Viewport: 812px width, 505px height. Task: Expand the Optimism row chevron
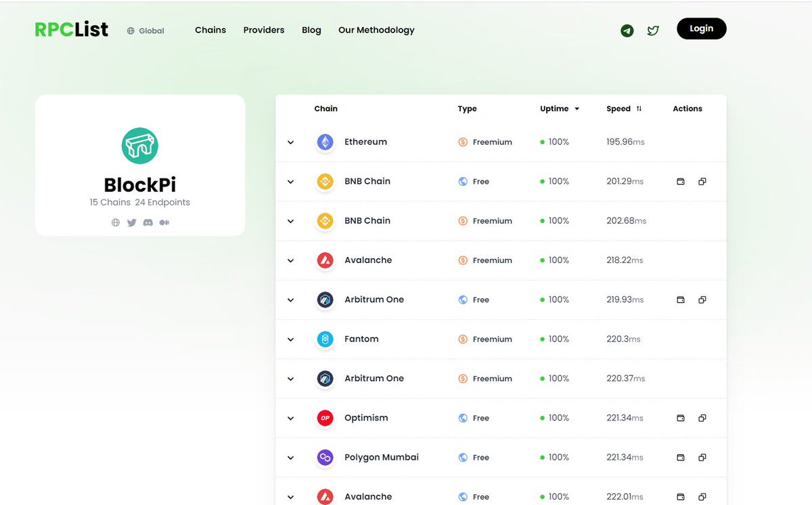290,418
